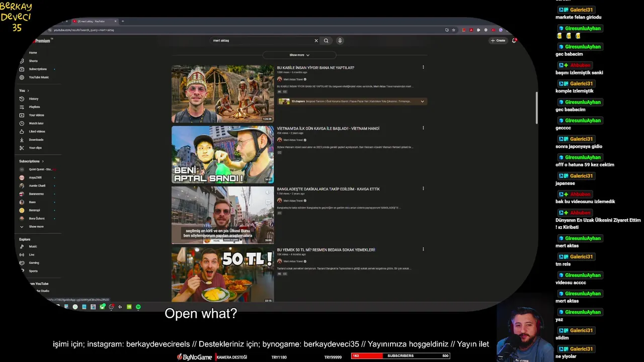Expand the Subscriptions section heading
This screenshot has width=644, height=362.
click(31, 161)
